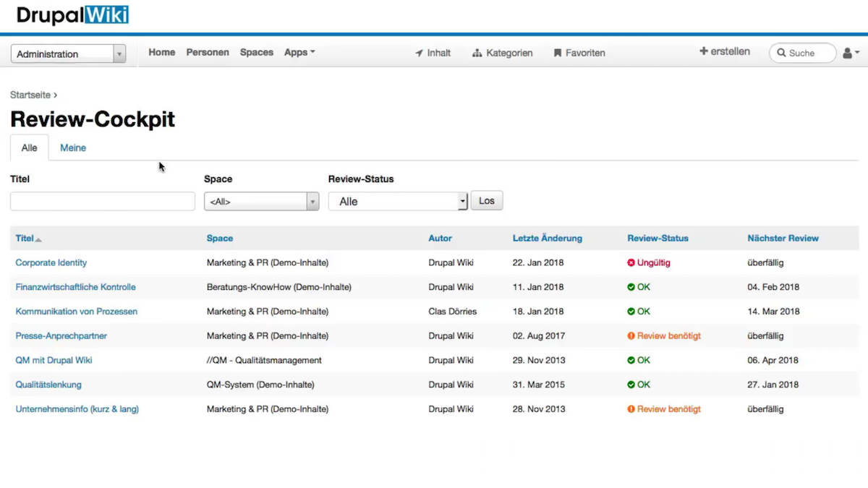The image size is (868, 488).
Task: Open the Finanzwirtschaftliche Kontrolle link
Action: pos(76,287)
